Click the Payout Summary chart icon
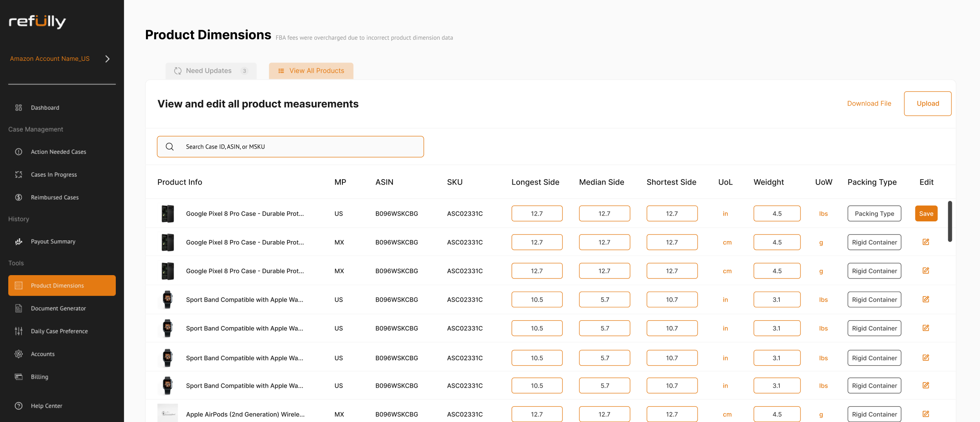This screenshot has width=980, height=422. point(19,242)
